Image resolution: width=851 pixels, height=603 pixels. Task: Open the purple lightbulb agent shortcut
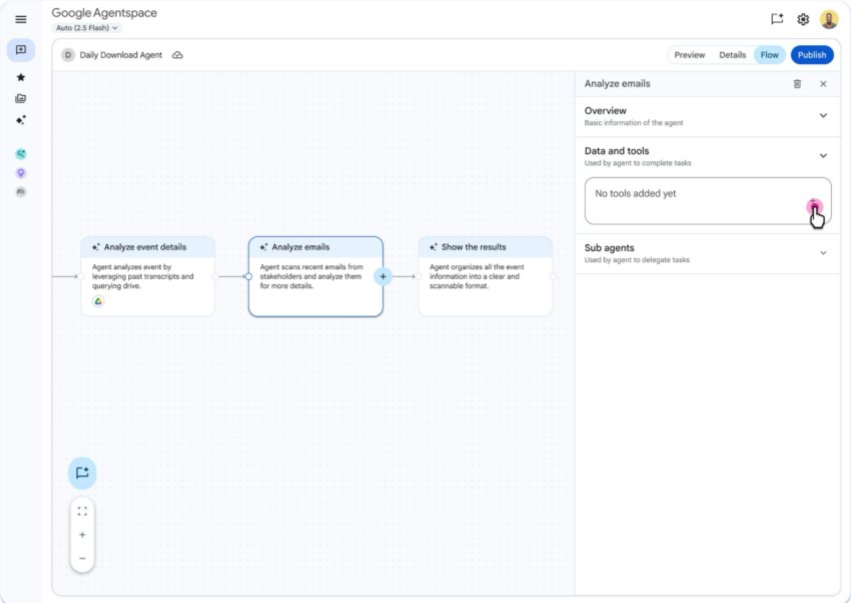(21, 173)
